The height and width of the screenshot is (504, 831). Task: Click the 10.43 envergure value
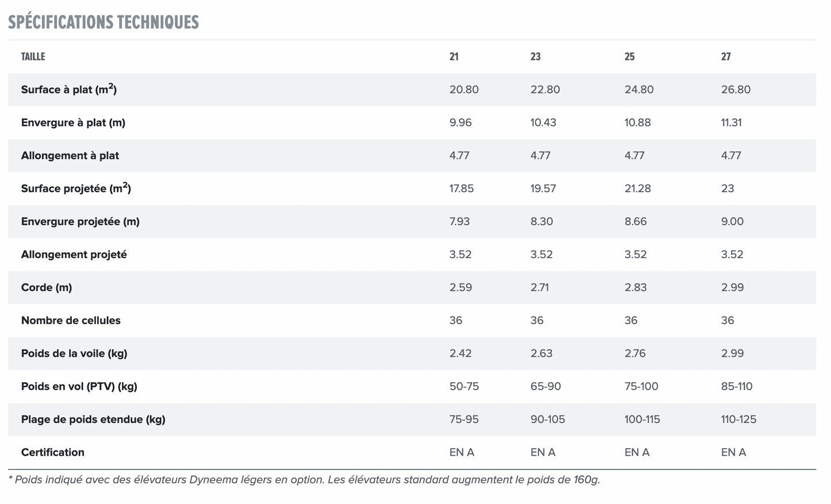pos(543,122)
